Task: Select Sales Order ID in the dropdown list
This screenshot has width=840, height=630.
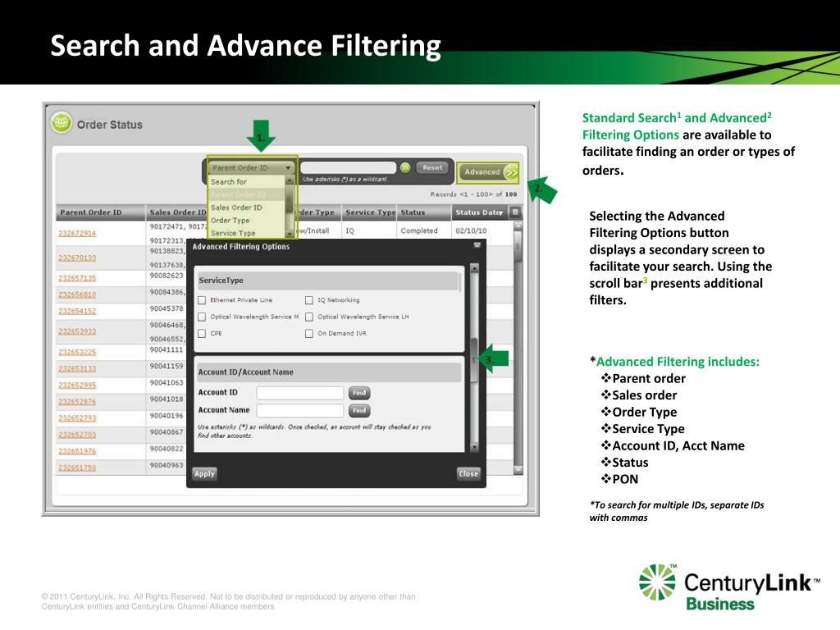Action: coord(236,208)
